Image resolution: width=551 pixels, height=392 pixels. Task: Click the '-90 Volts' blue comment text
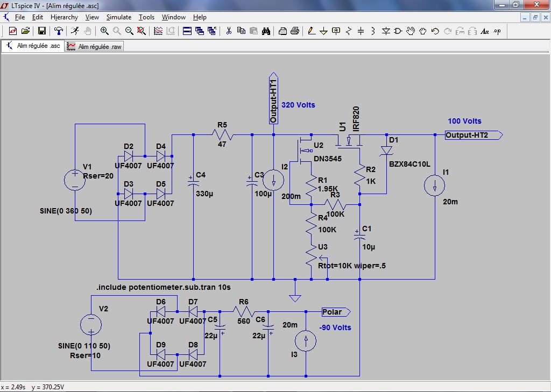(x=335, y=327)
